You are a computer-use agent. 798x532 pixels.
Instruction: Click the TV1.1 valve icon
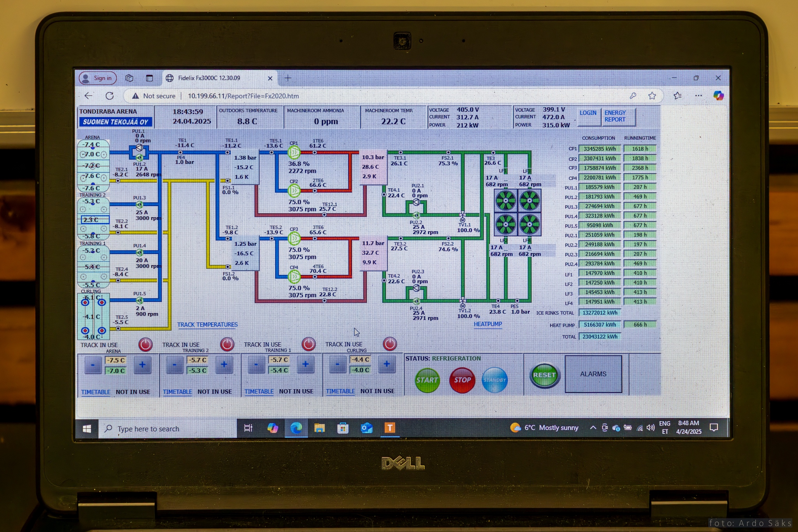[462, 215]
